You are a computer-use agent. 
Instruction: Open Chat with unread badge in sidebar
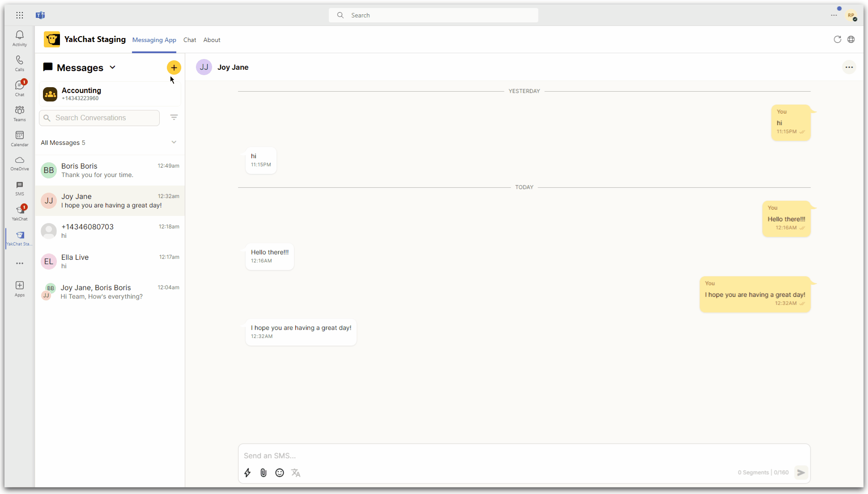(x=20, y=89)
